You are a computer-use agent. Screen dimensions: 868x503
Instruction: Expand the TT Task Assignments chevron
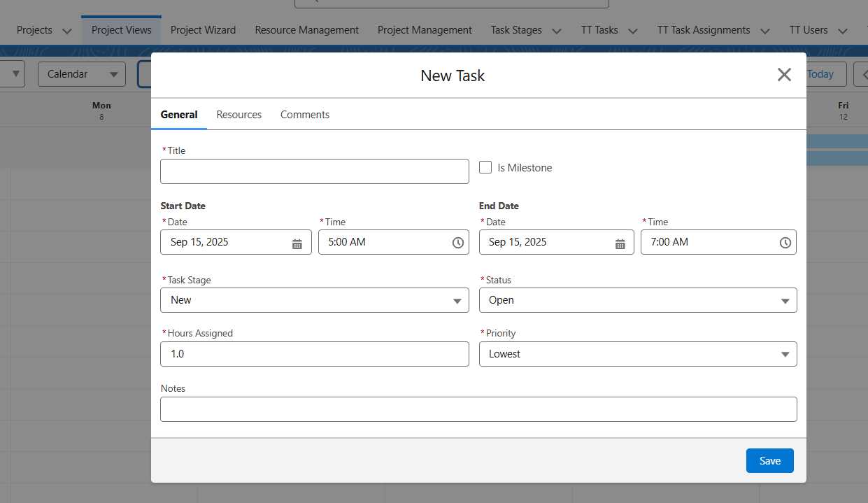765,31
